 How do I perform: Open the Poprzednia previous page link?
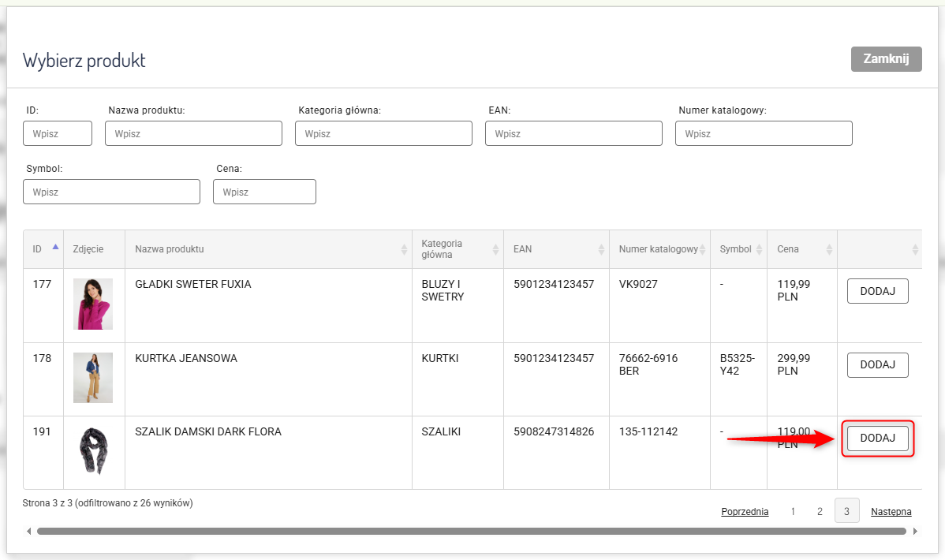(744, 512)
